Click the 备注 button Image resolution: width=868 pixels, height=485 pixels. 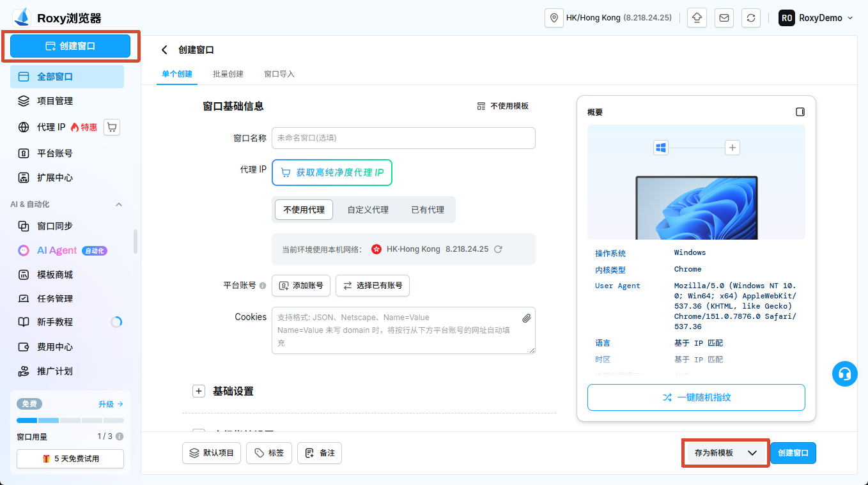pyautogui.click(x=320, y=453)
